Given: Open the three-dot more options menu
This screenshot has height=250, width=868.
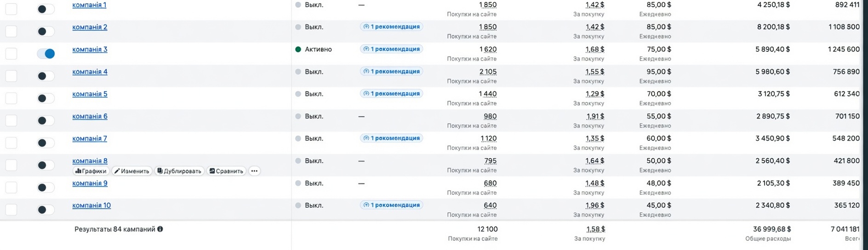Looking at the screenshot, I should click(x=254, y=171).
